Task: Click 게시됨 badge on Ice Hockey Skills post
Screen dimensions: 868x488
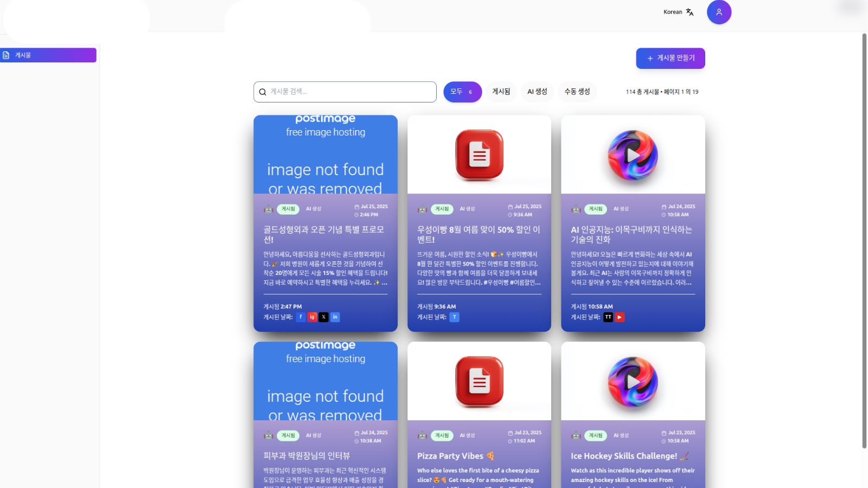Action: [x=596, y=435]
